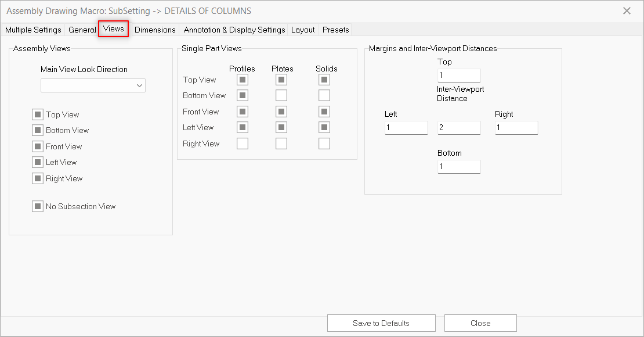The image size is (644, 337).
Task: Toggle the Assembly Bottom View checkbox
Action: 38,131
